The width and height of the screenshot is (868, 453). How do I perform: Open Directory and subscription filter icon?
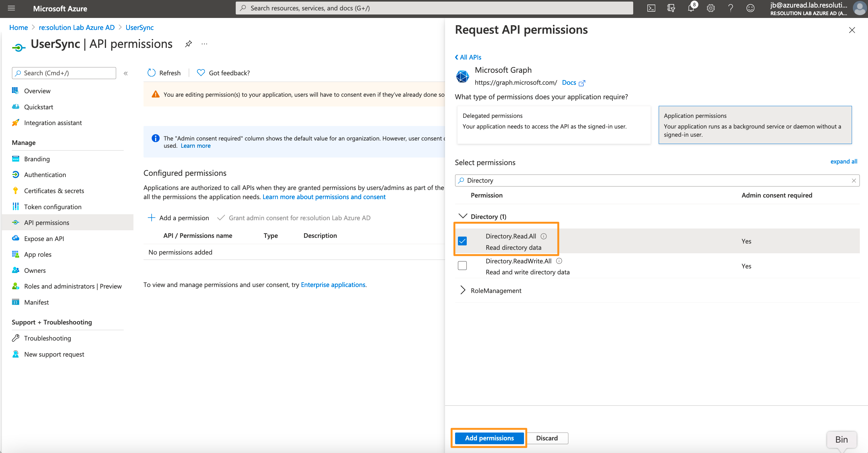671,9
